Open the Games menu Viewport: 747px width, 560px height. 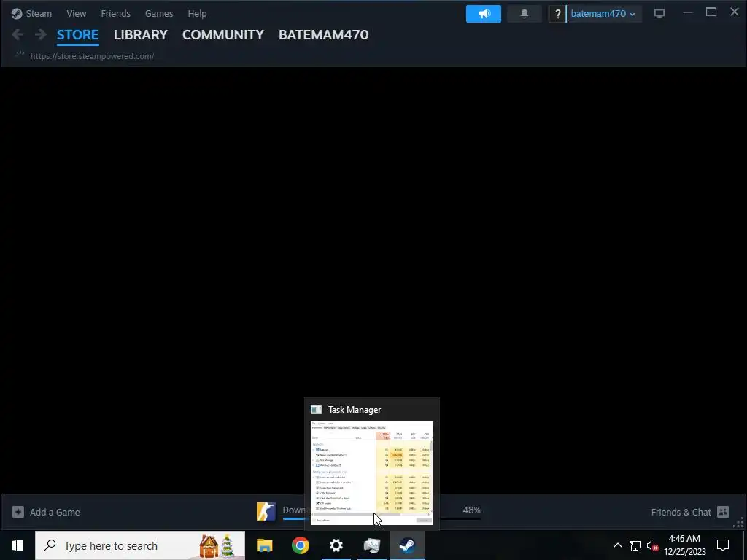point(158,13)
